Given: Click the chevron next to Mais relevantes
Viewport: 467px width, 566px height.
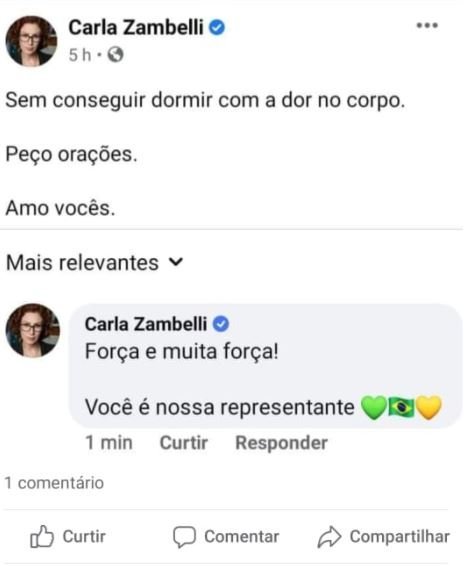Looking at the screenshot, I should pyautogui.click(x=176, y=262).
